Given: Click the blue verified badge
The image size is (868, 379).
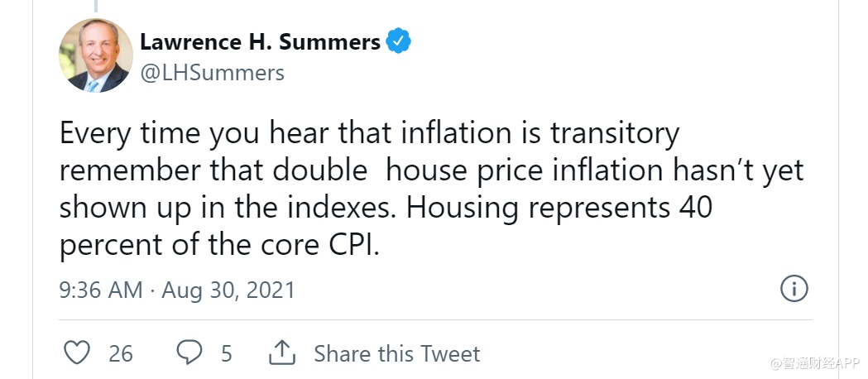Looking at the screenshot, I should [x=400, y=41].
